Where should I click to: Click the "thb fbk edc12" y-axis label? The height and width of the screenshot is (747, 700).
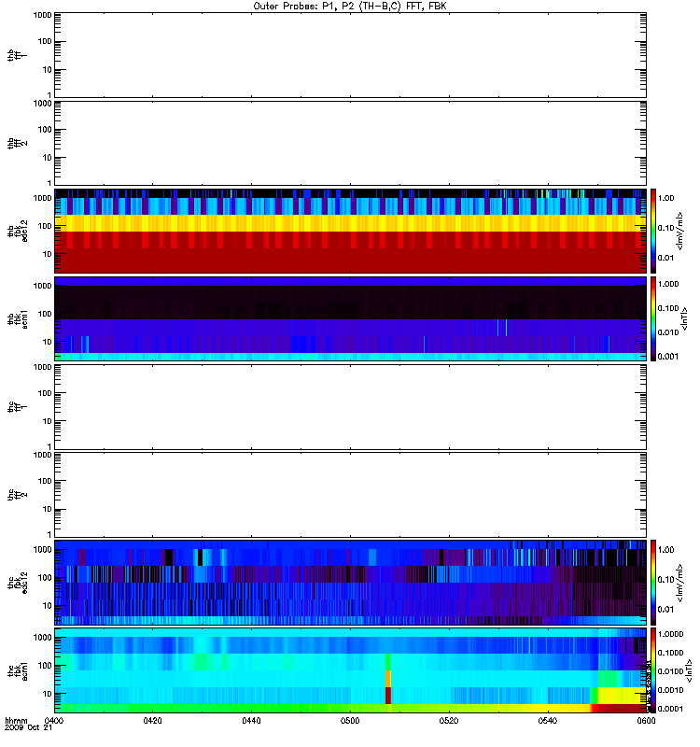[18, 231]
